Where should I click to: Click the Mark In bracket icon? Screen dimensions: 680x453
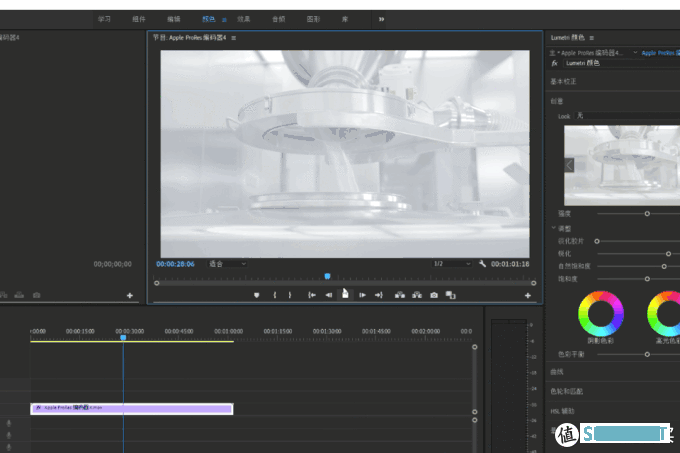[275, 295]
